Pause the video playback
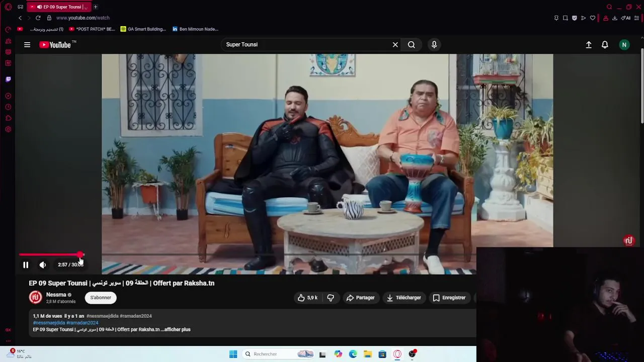The height and width of the screenshot is (362, 644). pos(26,265)
